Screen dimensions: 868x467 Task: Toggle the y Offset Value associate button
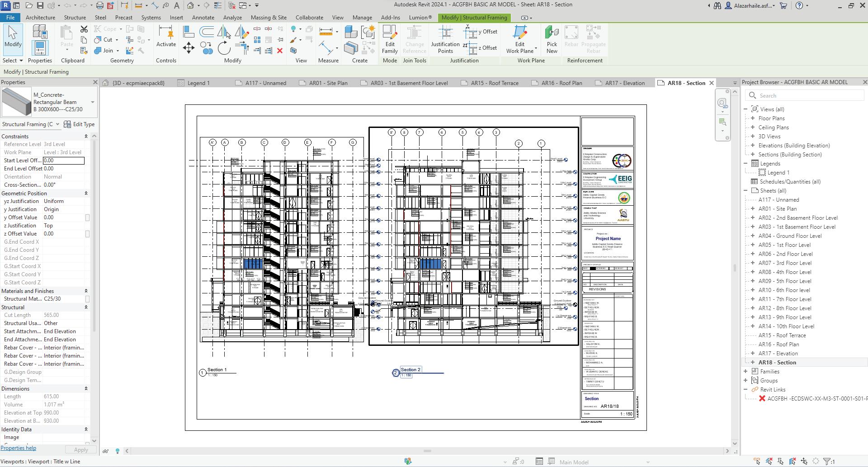(87, 218)
